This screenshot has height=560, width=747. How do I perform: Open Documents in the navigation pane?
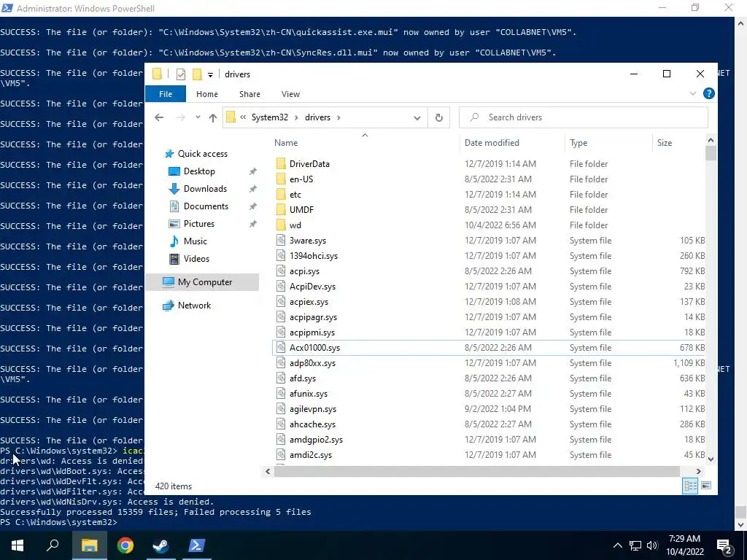pyautogui.click(x=206, y=206)
